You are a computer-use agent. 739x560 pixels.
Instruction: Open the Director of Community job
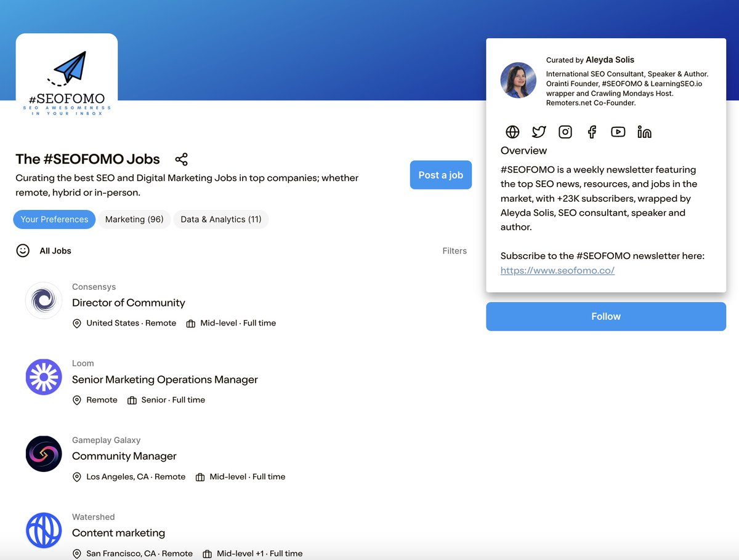[129, 303]
